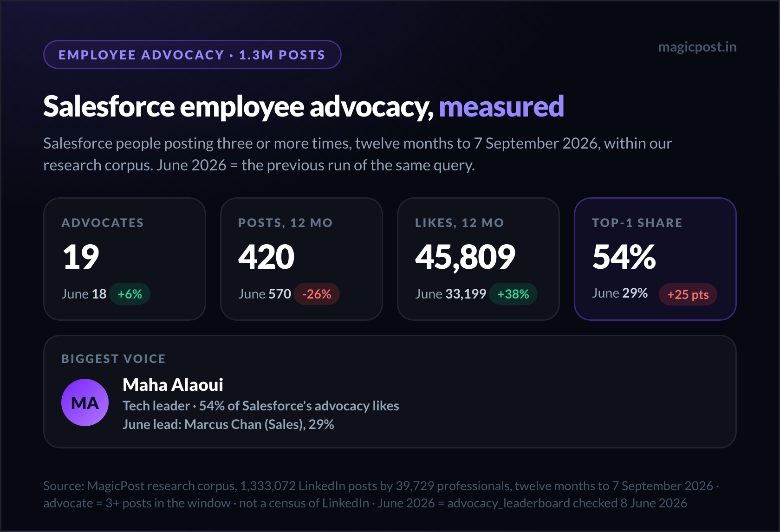The height and width of the screenshot is (532, 780).
Task: Select the Posts, 12 Mo card
Action: (x=301, y=259)
